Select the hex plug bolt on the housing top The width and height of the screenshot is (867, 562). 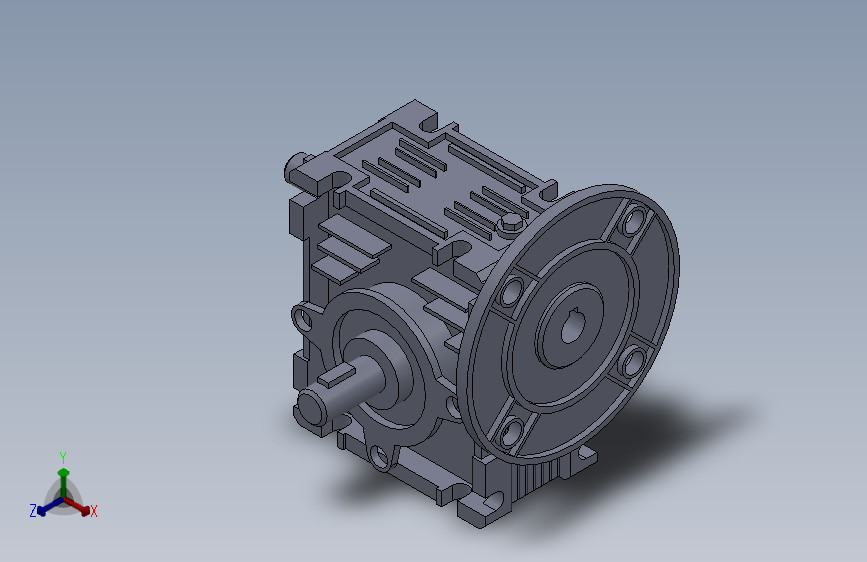[511, 224]
